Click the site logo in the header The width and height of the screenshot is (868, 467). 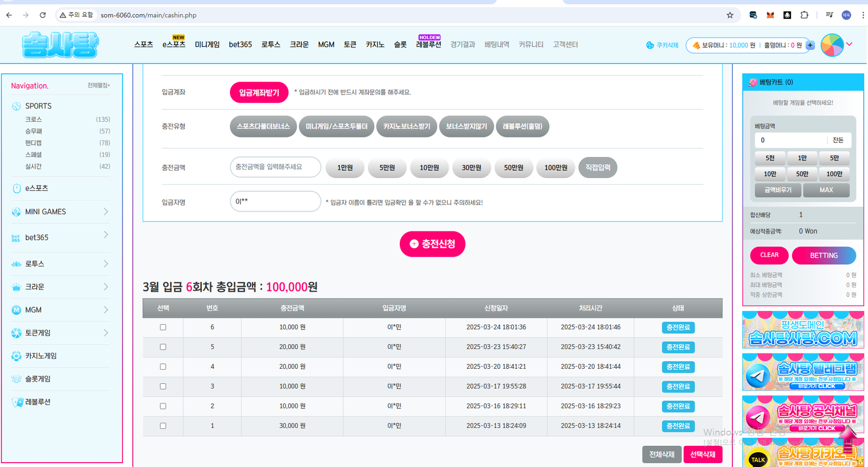pos(60,45)
